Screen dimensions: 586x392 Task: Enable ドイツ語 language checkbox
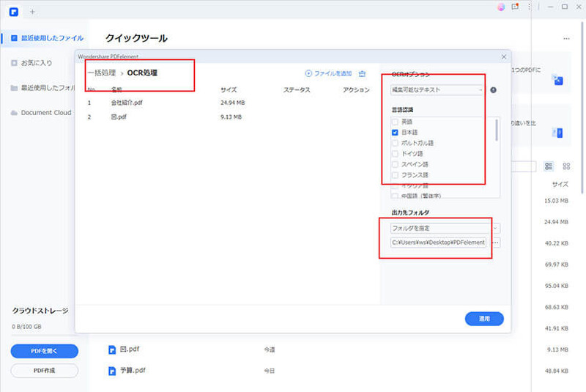[395, 154]
